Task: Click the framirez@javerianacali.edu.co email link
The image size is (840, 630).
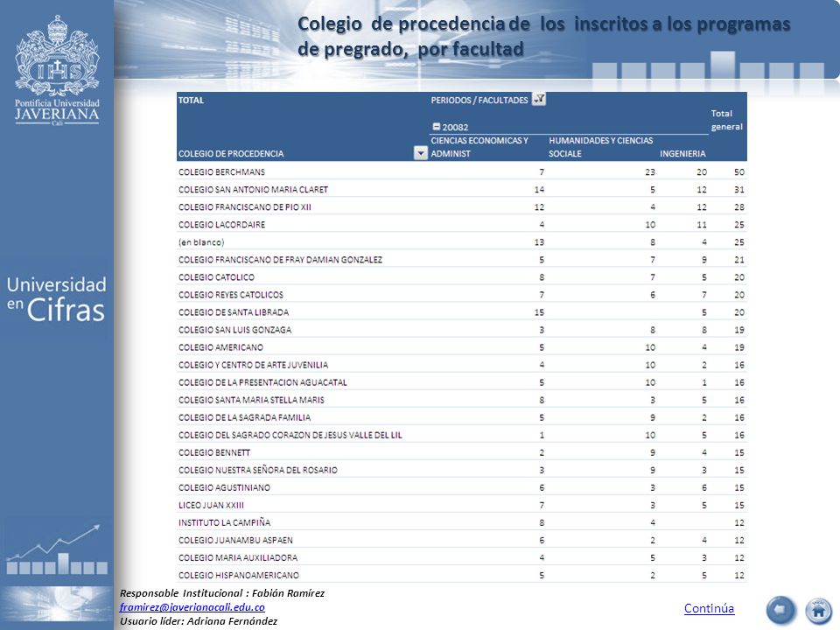Action: (x=192, y=607)
